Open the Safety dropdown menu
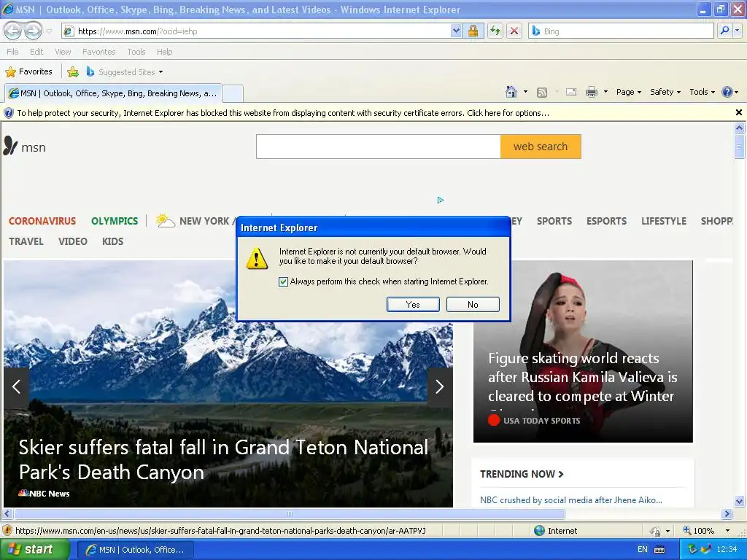The height and width of the screenshot is (560, 747). (665, 92)
